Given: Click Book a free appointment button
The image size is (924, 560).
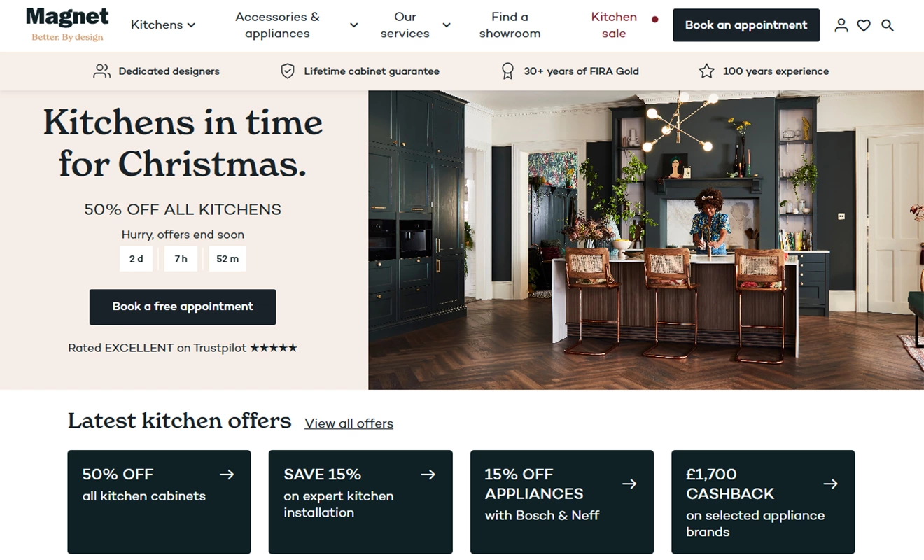Looking at the screenshot, I should [x=183, y=307].
